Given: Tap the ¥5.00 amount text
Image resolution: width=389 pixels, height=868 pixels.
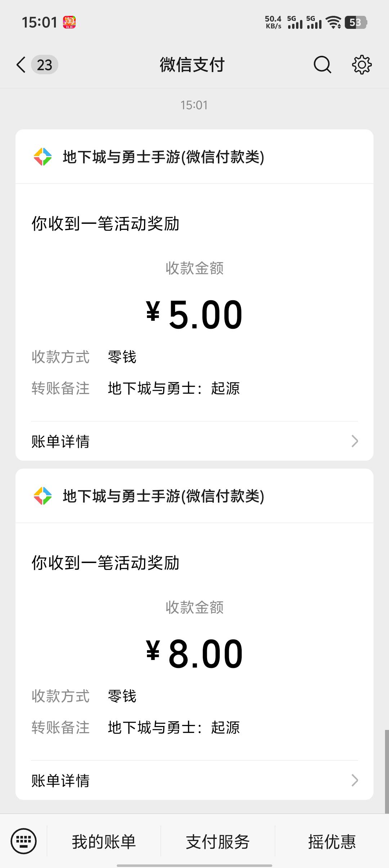Looking at the screenshot, I should (194, 315).
